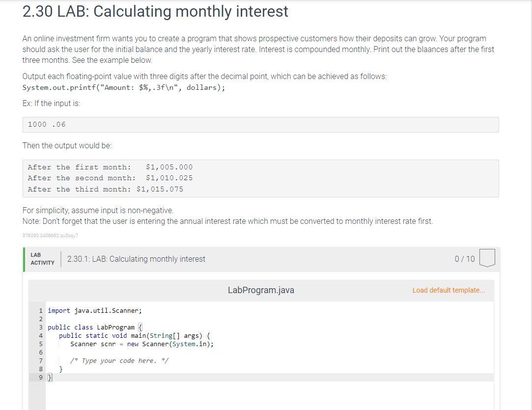Select the LabProgram.java tab
The image size is (532, 410).
pos(261,290)
